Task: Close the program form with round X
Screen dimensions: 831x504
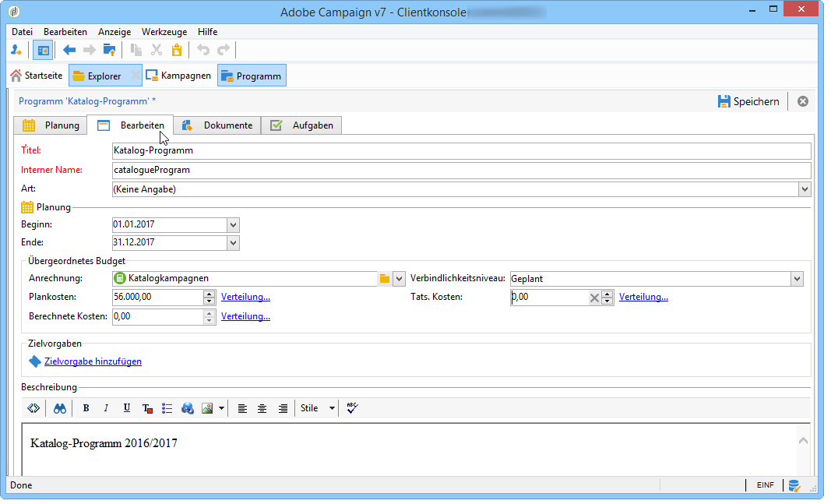Action: [803, 102]
